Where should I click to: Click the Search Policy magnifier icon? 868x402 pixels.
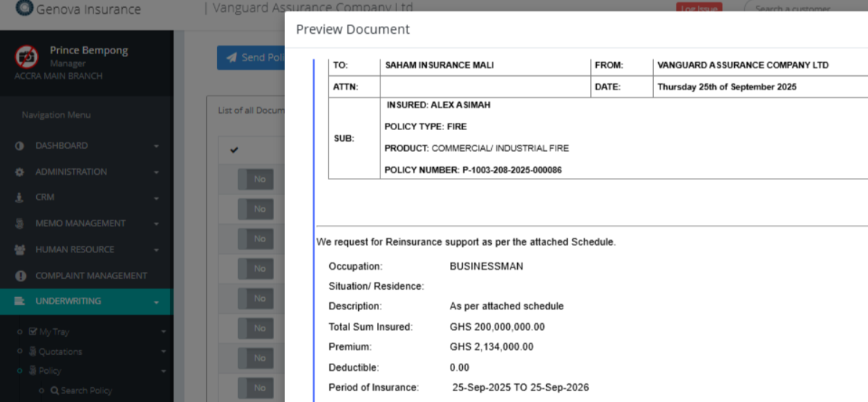click(54, 390)
